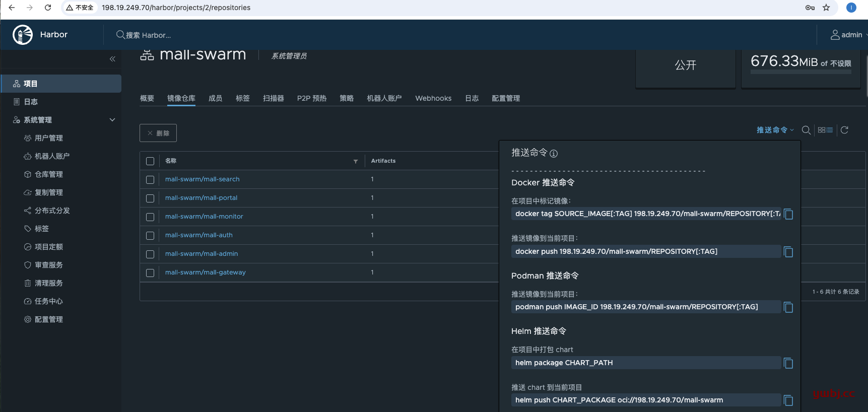This screenshot has width=868, height=412.
Task: Refresh the repository list
Action: tap(845, 130)
